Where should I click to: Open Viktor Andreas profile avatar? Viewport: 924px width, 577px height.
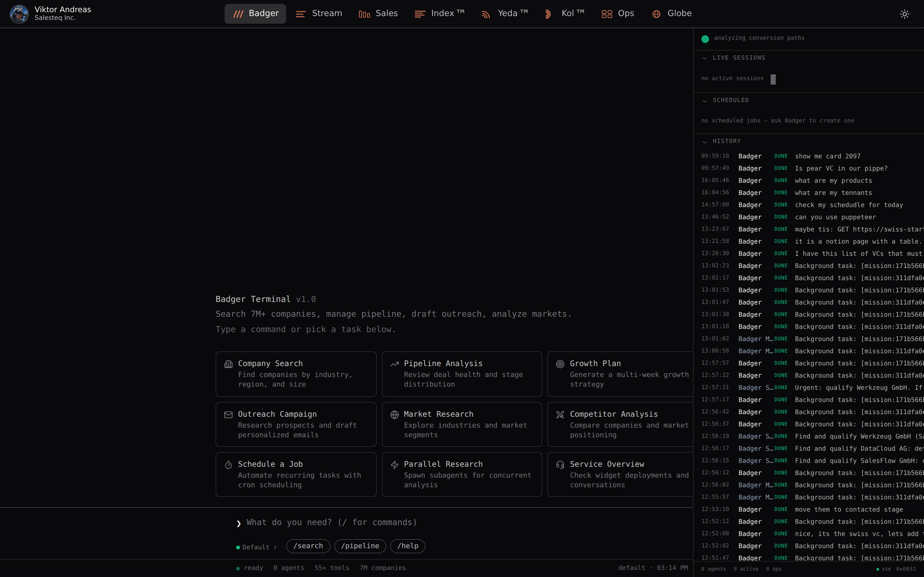(x=19, y=14)
